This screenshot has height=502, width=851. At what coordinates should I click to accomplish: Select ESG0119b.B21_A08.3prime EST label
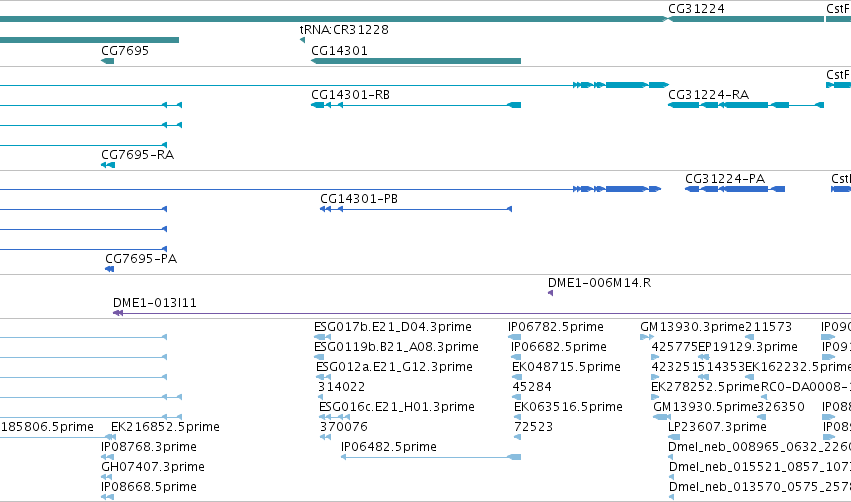396,347
